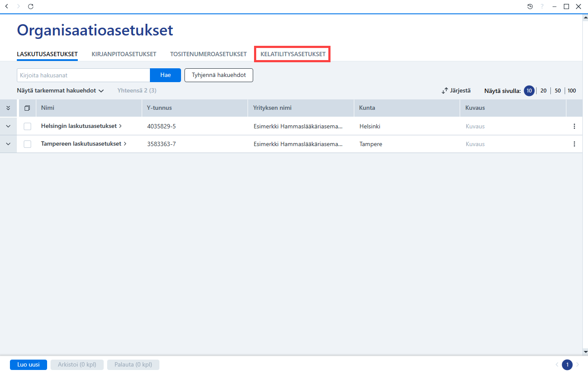The width and height of the screenshot is (588, 373).
Task: Open three-dot menu for Helsingin laskutusasetukset
Action: pyautogui.click(x=574, y=126)
